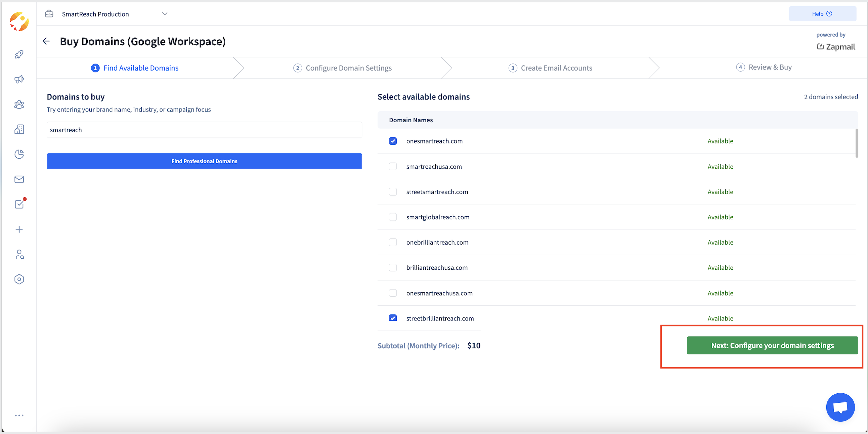Open the chat bubble widget

point(840,407)
